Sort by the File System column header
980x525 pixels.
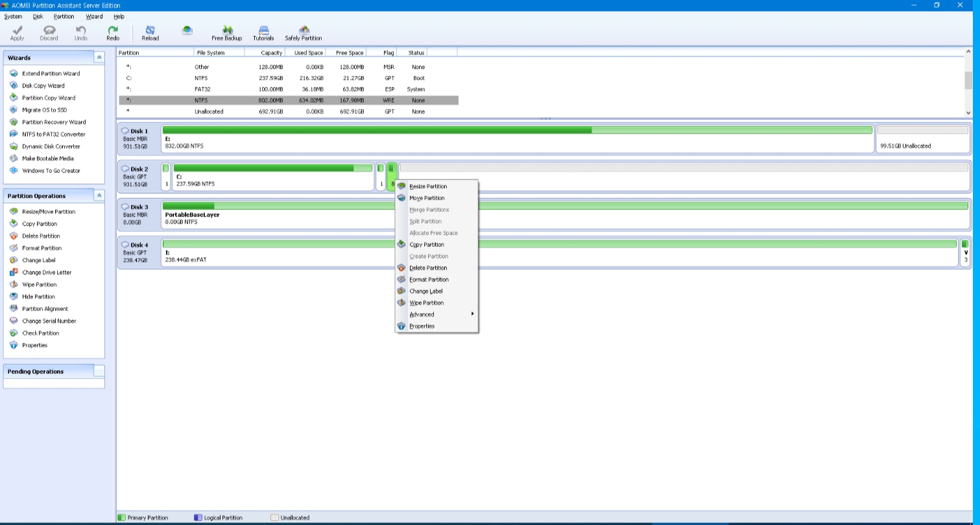[219, 52]
